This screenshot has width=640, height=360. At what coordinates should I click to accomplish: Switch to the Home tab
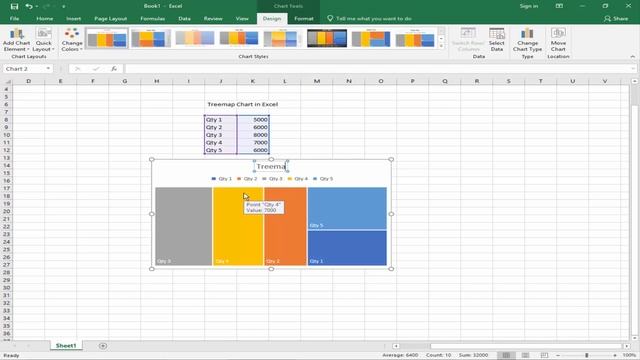point(44,18)
